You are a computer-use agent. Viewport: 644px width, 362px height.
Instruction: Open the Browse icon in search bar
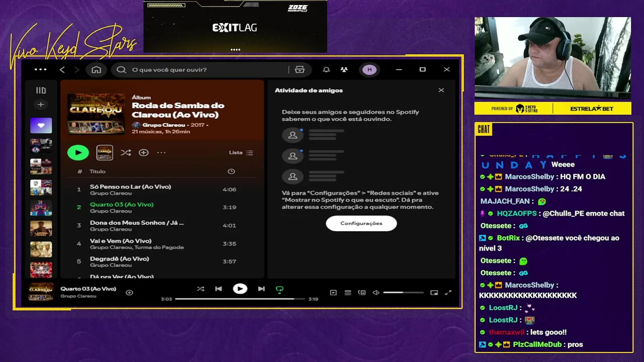(300, 69)
